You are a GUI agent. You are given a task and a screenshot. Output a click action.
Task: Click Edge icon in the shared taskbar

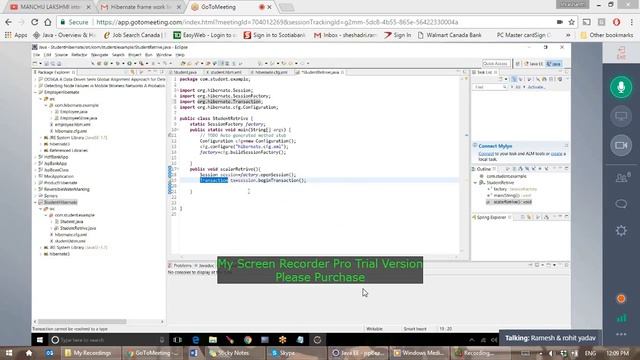point(196,340)
